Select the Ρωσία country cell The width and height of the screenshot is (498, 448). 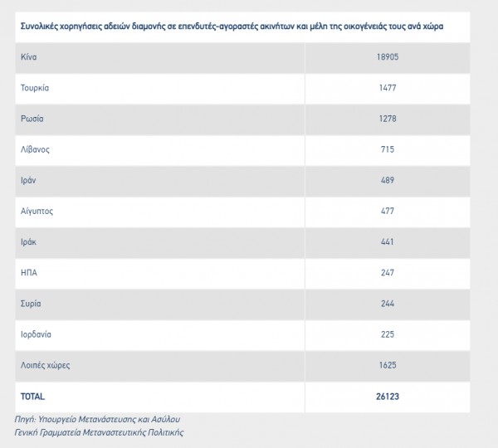coord(32,119)
